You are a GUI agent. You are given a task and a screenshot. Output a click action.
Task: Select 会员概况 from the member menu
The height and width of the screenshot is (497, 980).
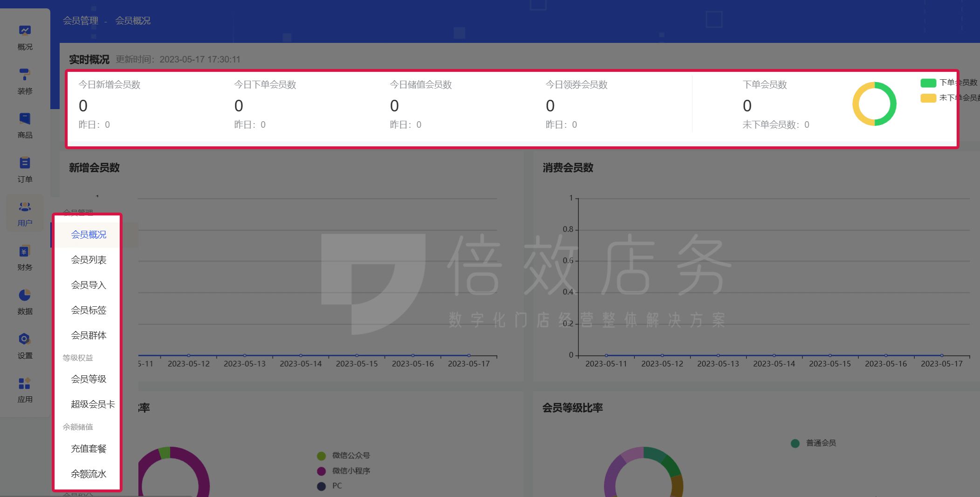[x=88, y=235]
